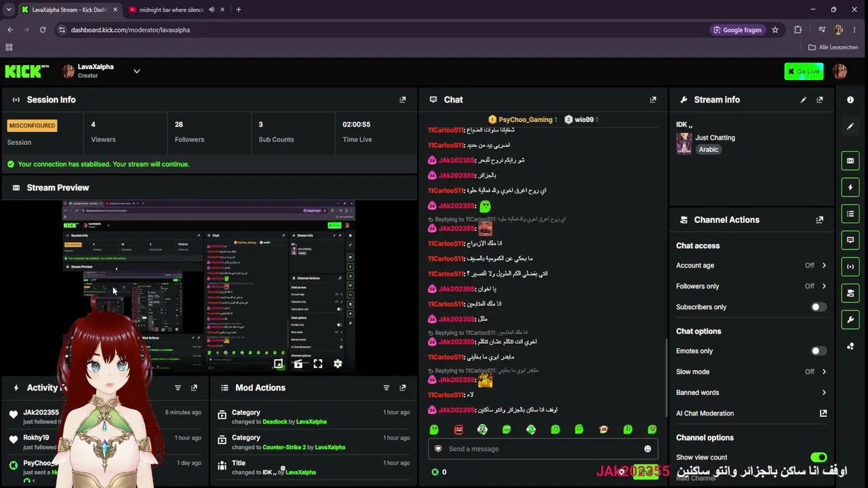Screen dimensions: 868x488
Task: Click the Kick logo
Action: click(27, 71)
